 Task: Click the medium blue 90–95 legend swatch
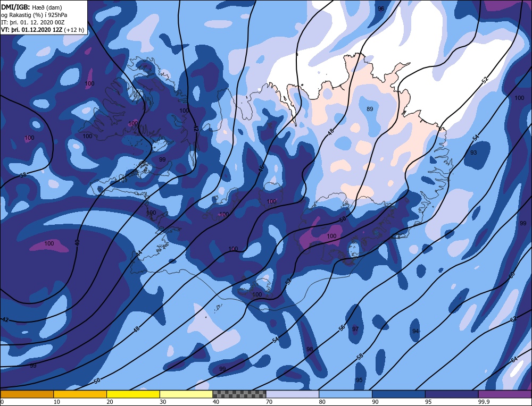tap(398, 394)
